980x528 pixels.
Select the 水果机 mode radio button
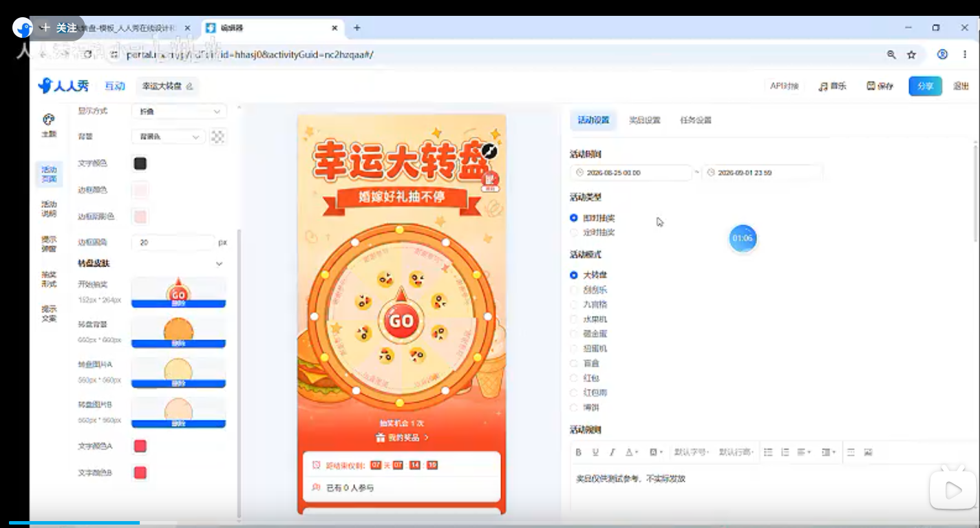click(574, 319)
